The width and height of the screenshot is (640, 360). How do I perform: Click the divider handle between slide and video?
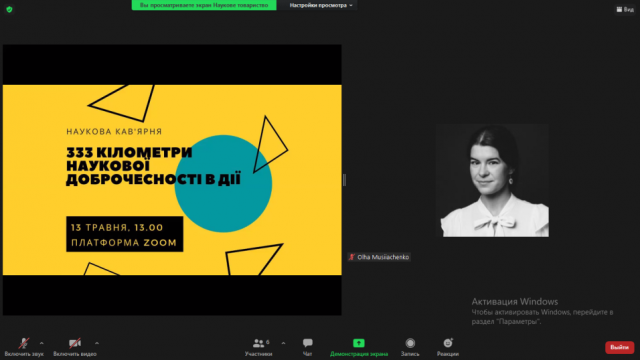[x=344, y=180]
